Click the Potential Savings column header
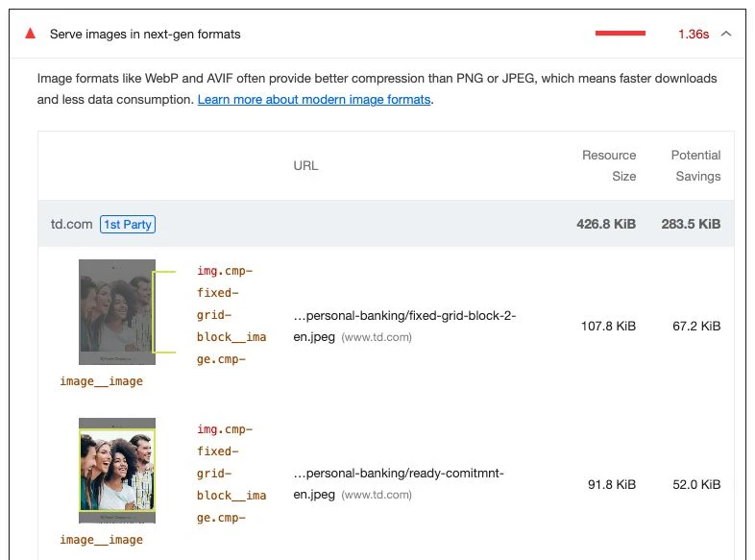This screenshot has height=560, width=755. 695,165
